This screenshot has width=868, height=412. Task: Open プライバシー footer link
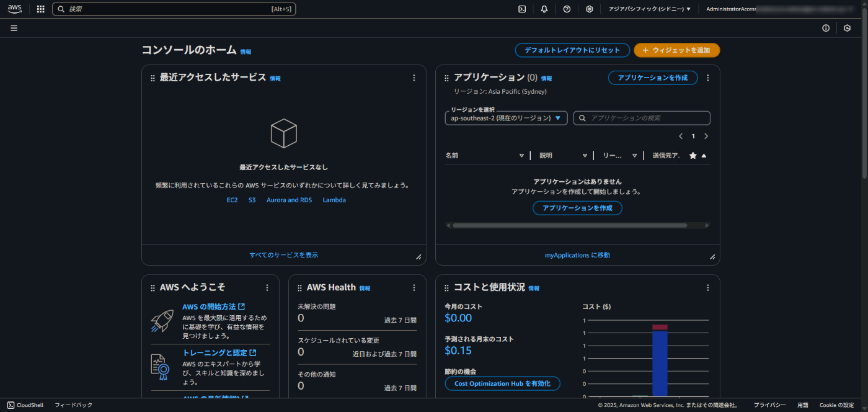point(770,405)
